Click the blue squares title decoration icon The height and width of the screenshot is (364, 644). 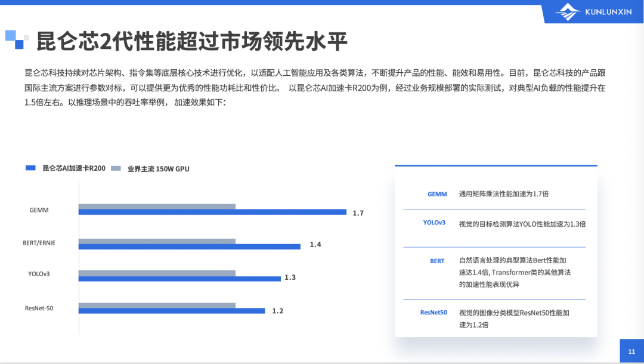point(17,39)
